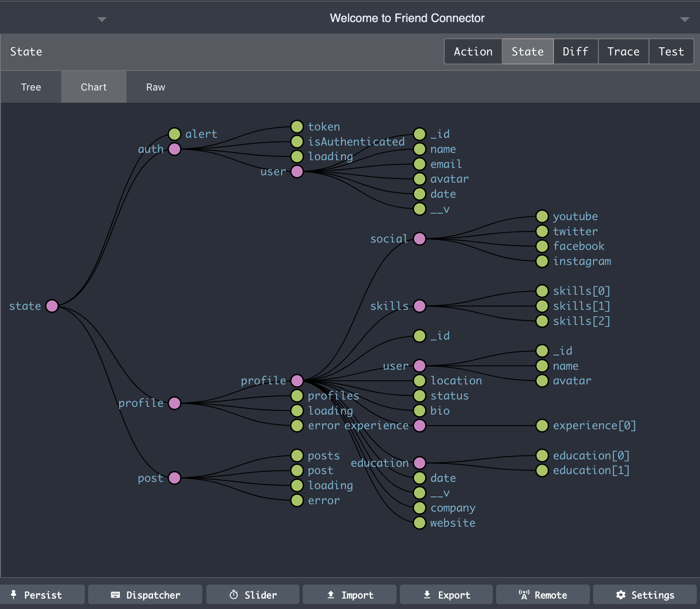Select the youtube node
Image resolution: width=700 pixels, height=609 pixels.
[542, 216]
